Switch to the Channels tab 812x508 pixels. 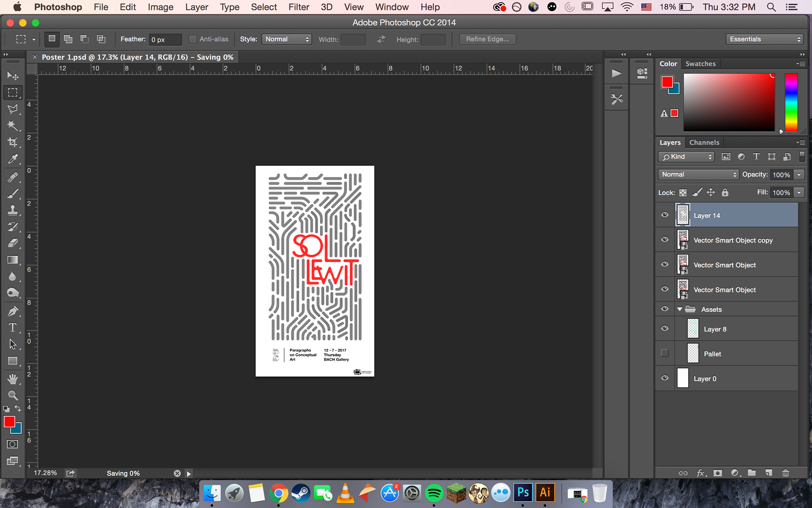pyautogui.click(x=704, y=143)
